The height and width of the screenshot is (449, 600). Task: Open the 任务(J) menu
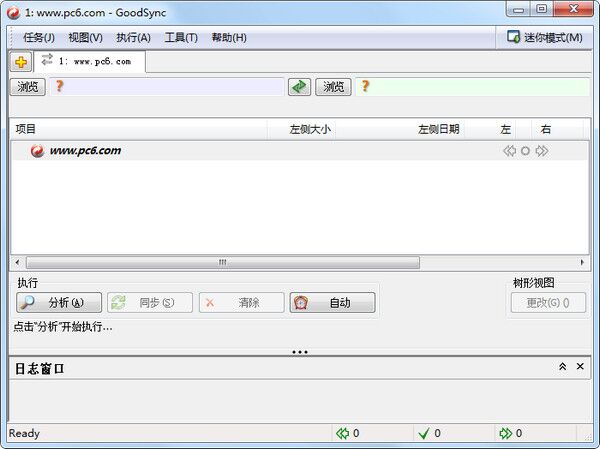point(39,38)
